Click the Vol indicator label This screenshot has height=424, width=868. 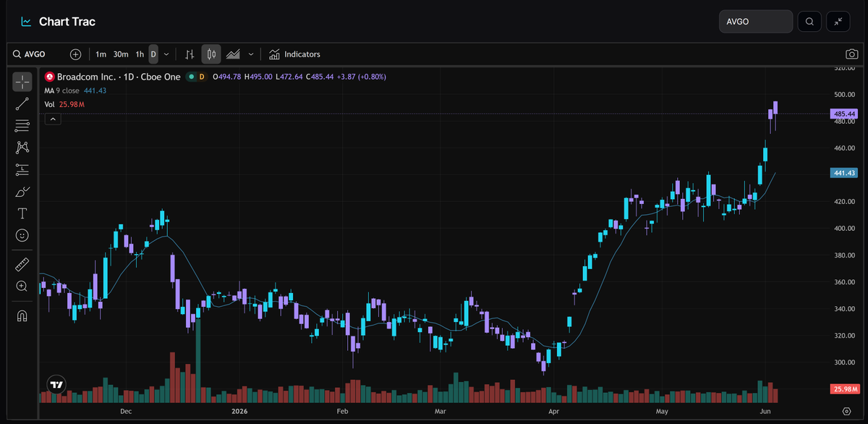coord(50,105)
